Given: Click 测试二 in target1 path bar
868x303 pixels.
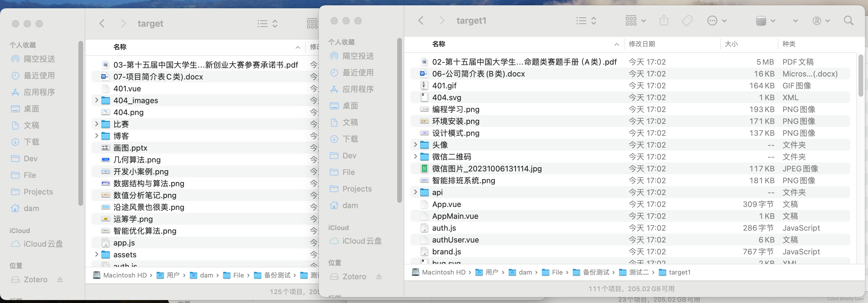Looking at the screenshot, I should 634,272.
